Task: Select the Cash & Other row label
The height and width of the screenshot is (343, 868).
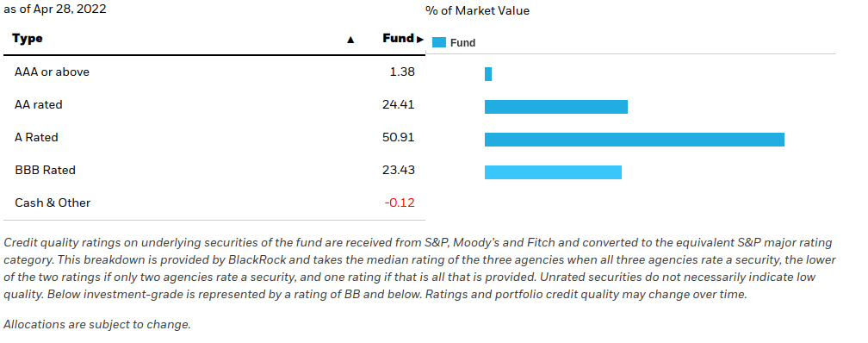Action: pyautogui.click(x=53, y=203)
